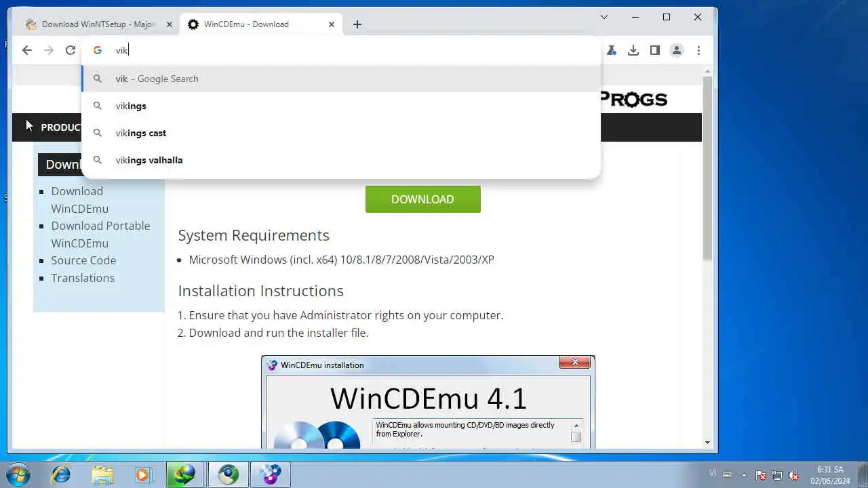Open the Download Portable WinCDEmu link
Screen dimensions: 868x488
[100, 235]
